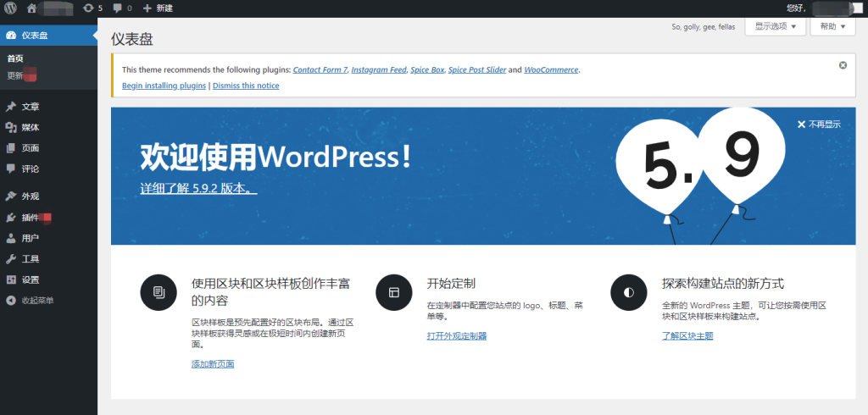Click the WordPress logo in the admin bar
The height and width of the screenshot is (415, 868).
coord(10,8)
